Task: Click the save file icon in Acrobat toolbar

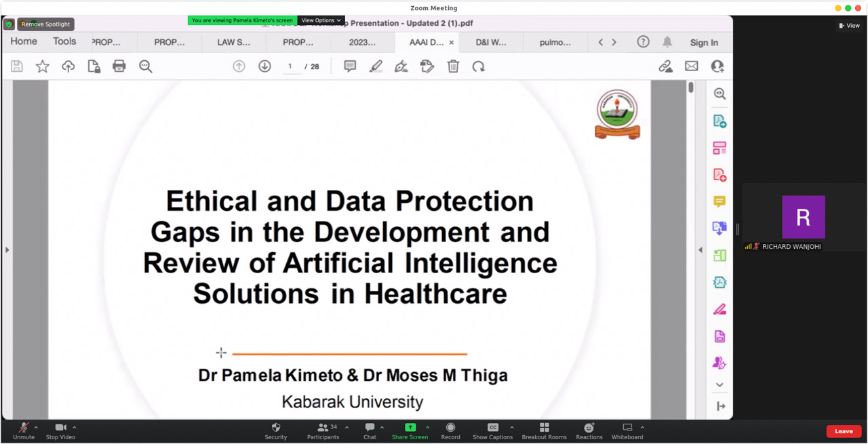Action: coord(17,66)
